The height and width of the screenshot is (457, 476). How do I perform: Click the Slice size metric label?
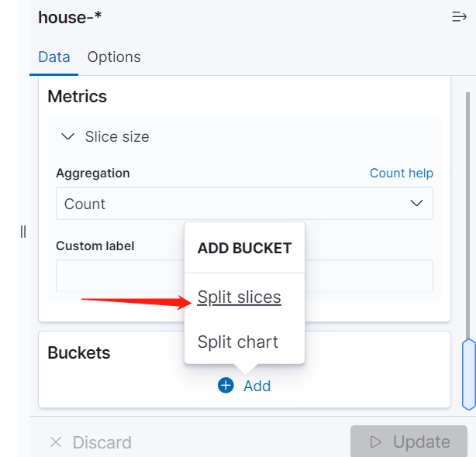117,136
